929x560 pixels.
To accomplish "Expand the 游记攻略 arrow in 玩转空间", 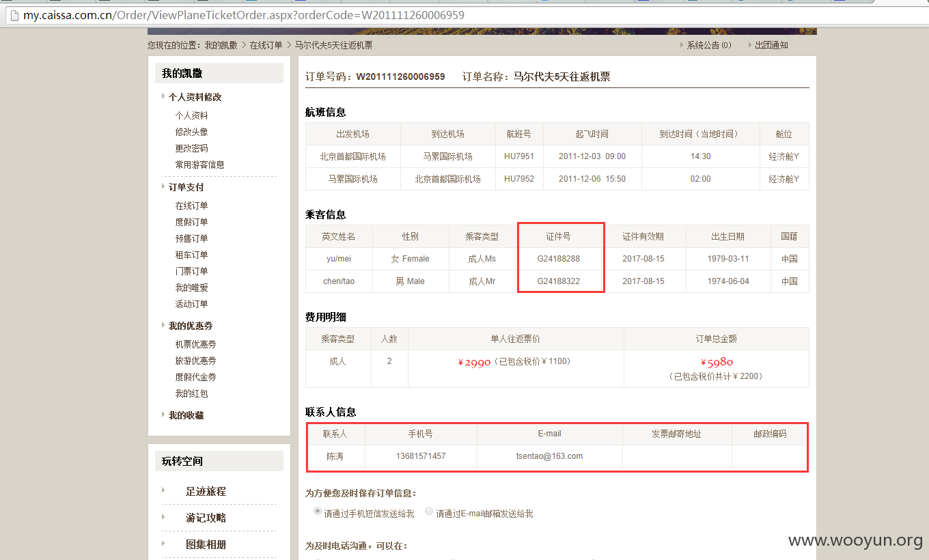I will (x=163, y=517).
